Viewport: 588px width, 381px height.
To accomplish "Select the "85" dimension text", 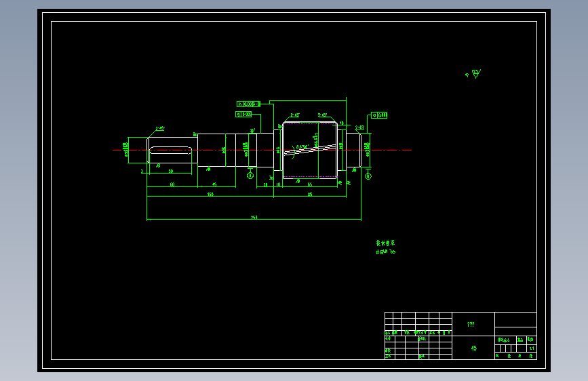I will [310, 195].
